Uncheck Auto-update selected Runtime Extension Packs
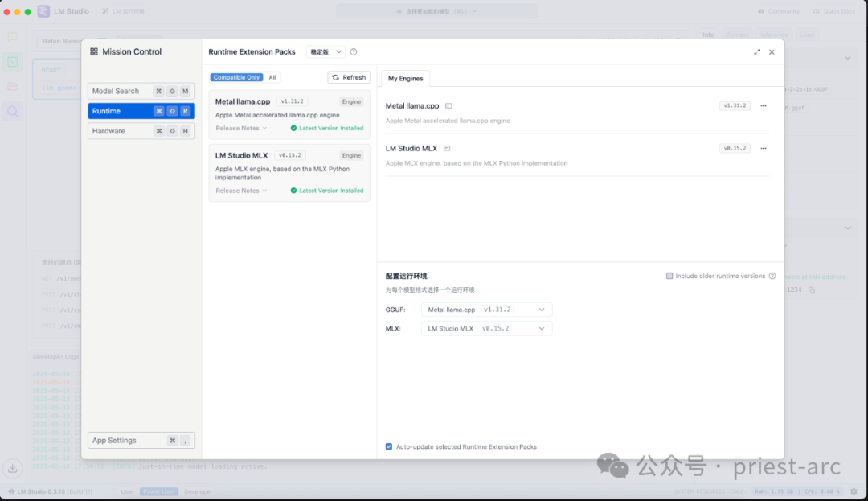The height and width of the screenshot is (501, 868). tap(389, 447)
